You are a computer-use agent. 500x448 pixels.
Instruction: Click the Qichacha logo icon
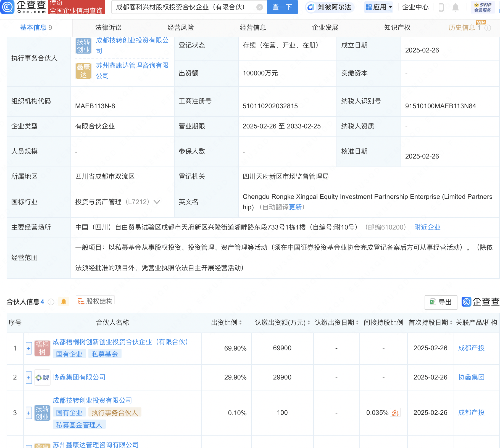7,7
